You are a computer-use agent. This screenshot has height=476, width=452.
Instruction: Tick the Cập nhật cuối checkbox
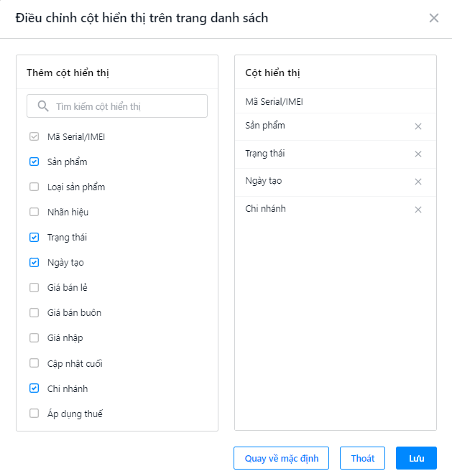click(x=34, y=363)
